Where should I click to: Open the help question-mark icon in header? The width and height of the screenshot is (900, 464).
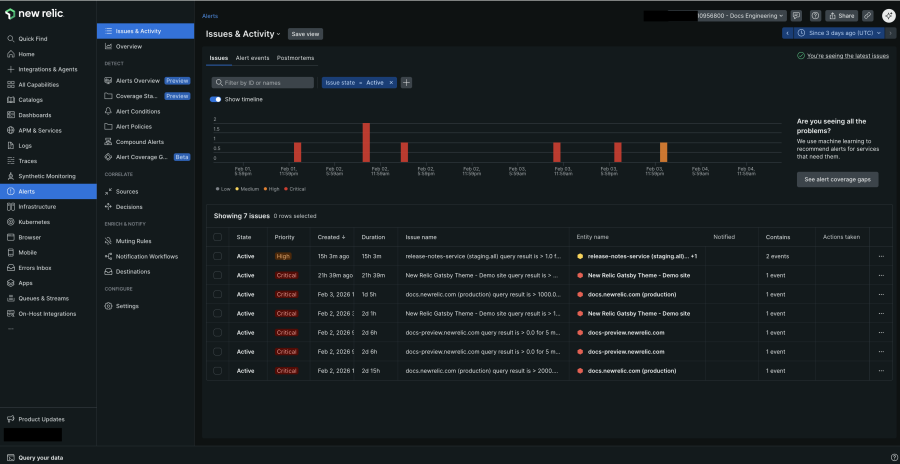click(815, 16)
